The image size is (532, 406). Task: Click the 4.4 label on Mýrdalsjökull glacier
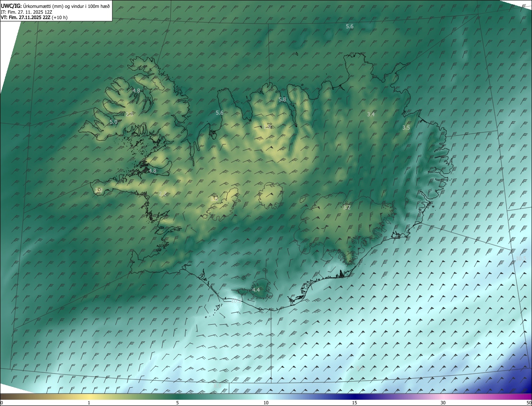[256, 290]
